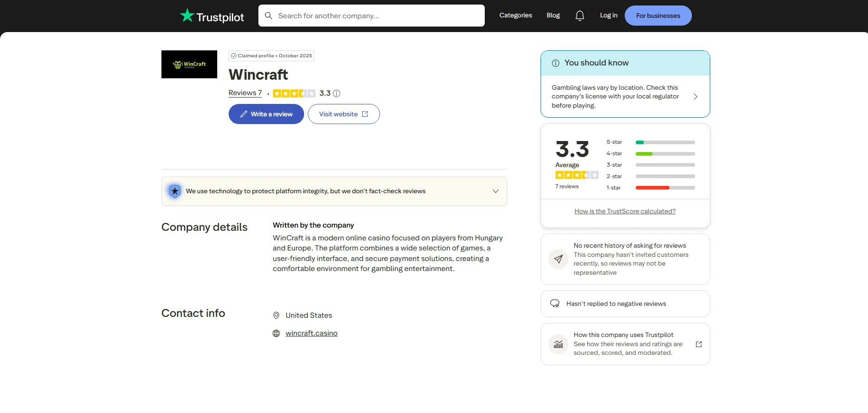
Task: Click the chart icon in How this company uses Trustpilot
Action: [558, 344]
